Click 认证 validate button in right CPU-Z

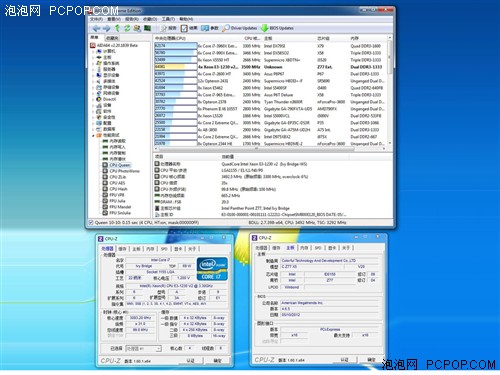click(x=345, y=360)
